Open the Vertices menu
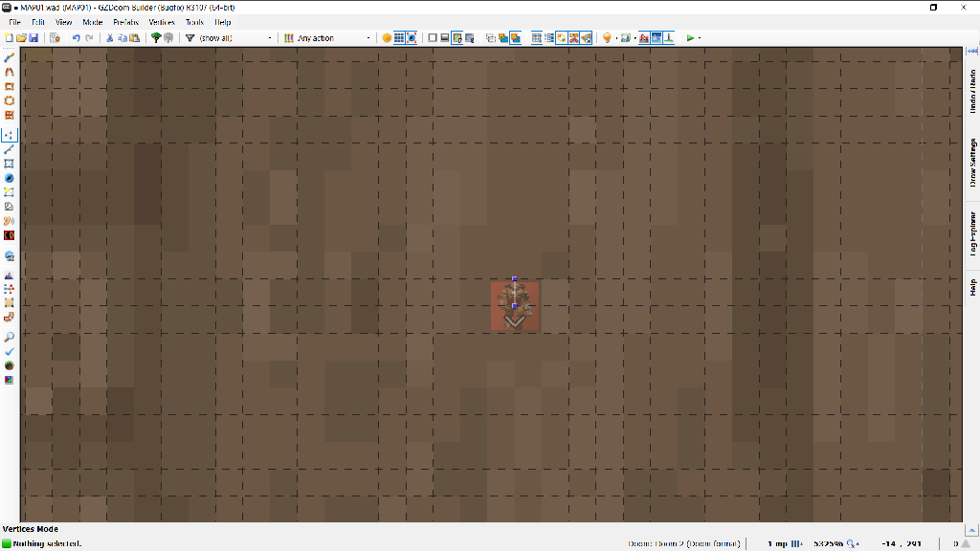980x551 pixels. pyautogui.click(x=162, y=22)
